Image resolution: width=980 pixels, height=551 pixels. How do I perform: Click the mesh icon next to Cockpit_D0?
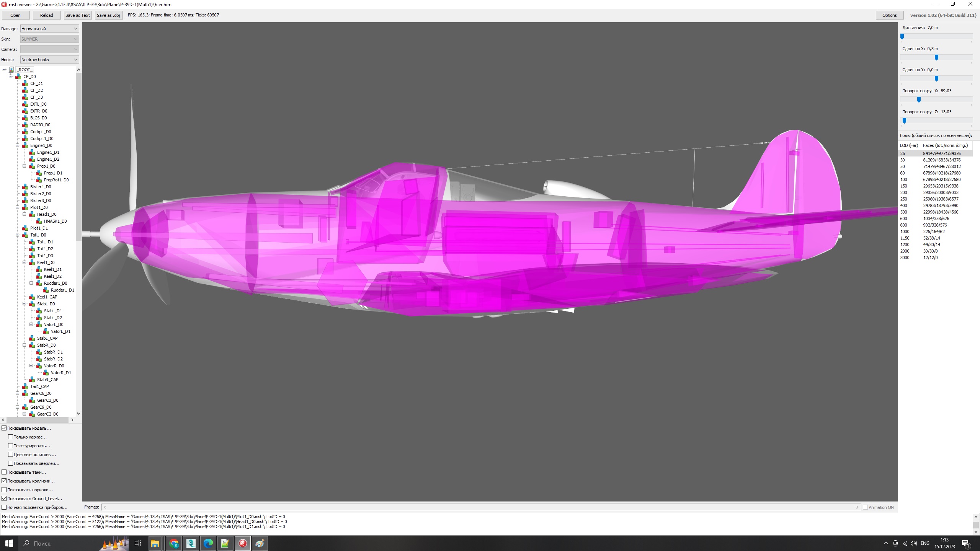click(x=25, y=132)
